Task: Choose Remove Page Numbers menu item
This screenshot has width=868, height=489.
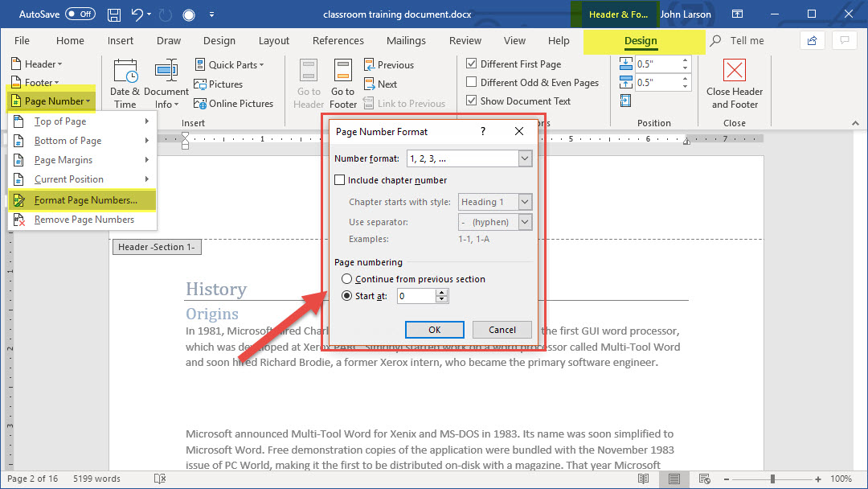Action: pyautogui.click(x=84, y=220)
